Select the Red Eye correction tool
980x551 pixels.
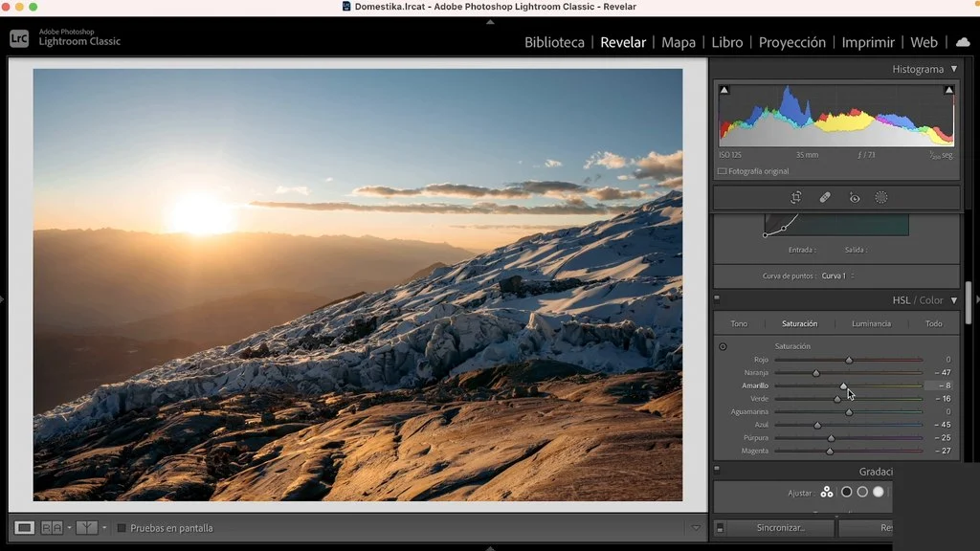(x=855, y=198)
